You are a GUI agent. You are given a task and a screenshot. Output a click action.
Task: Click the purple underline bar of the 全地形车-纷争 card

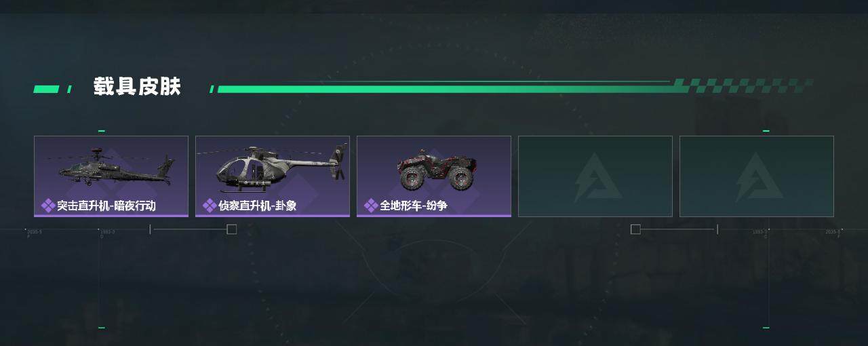pyautogui.click(x=434, y=216)
